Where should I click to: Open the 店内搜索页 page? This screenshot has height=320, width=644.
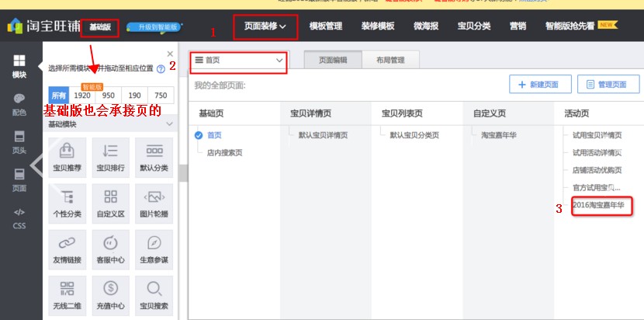(x=225, y=153)
